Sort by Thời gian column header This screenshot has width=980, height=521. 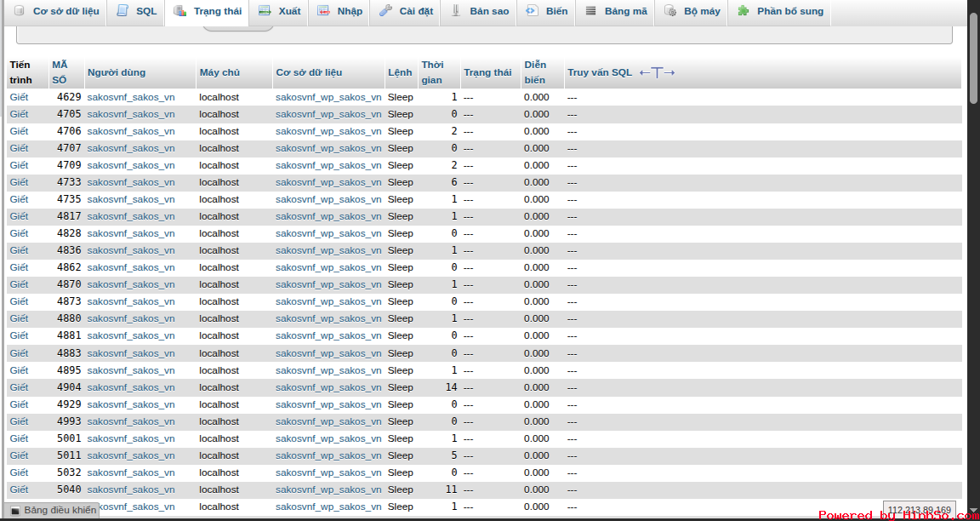[432, 72]
